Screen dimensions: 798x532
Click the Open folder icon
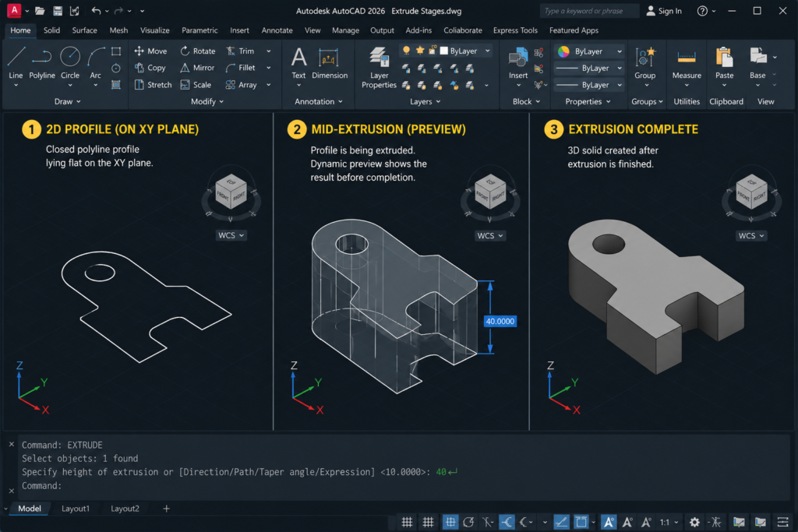[41, 11]
